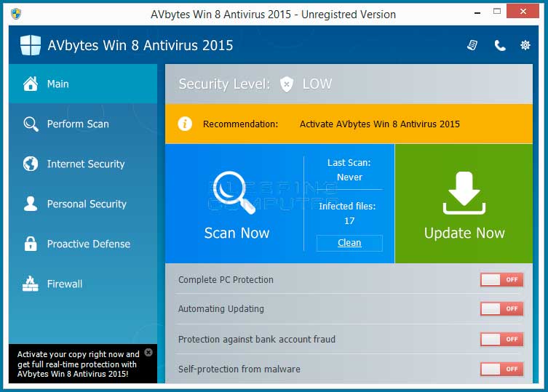Click the Windows logo in the header
Screen dimensions: 548x392
(x=31, y=45)
